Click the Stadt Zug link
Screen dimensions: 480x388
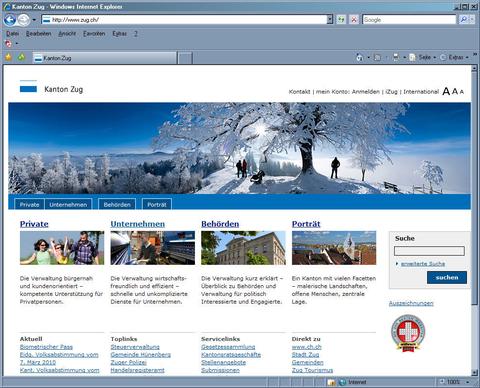[x=305, y=355]
